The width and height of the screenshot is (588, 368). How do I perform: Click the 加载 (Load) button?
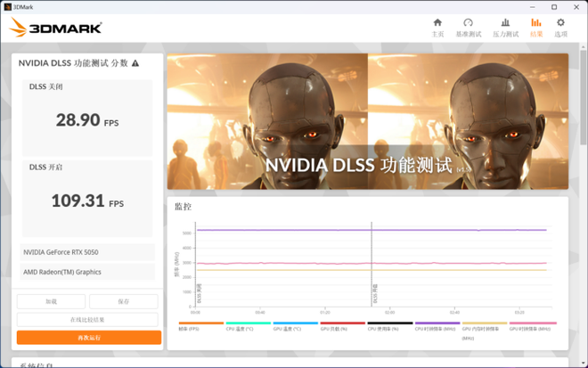click(51, 302)
